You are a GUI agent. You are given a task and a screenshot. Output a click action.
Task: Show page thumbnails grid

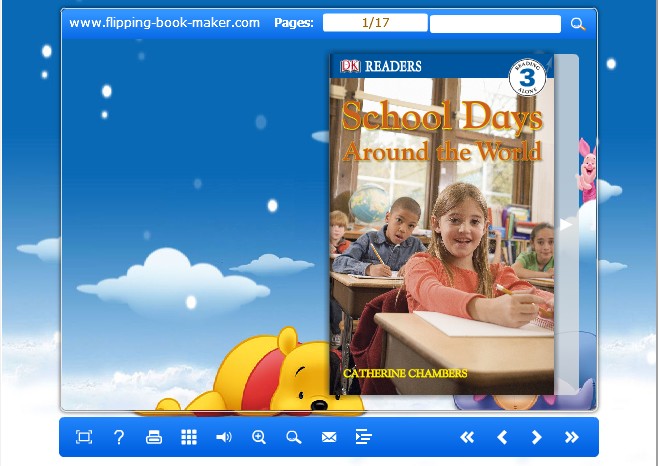click(189, 437)
